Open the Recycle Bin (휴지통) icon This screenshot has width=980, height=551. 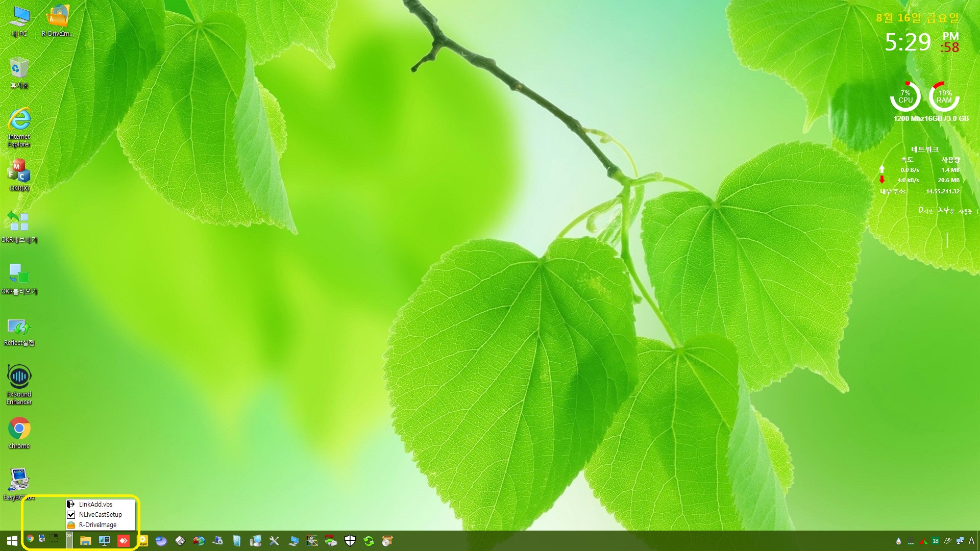19,72
